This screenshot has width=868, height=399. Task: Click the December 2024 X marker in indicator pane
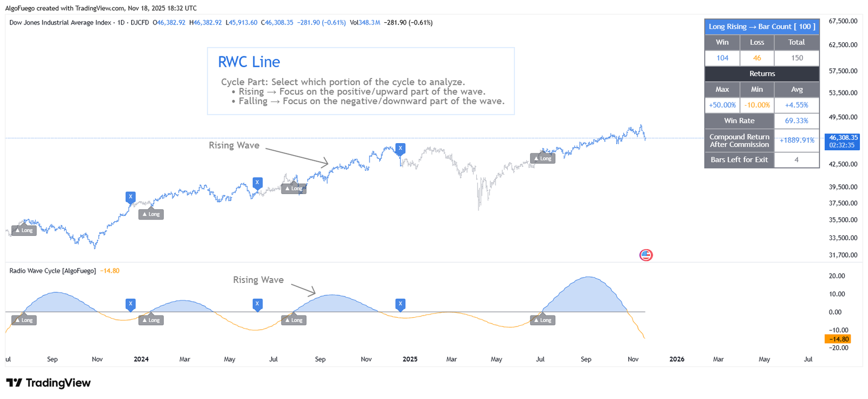(400, 304)
